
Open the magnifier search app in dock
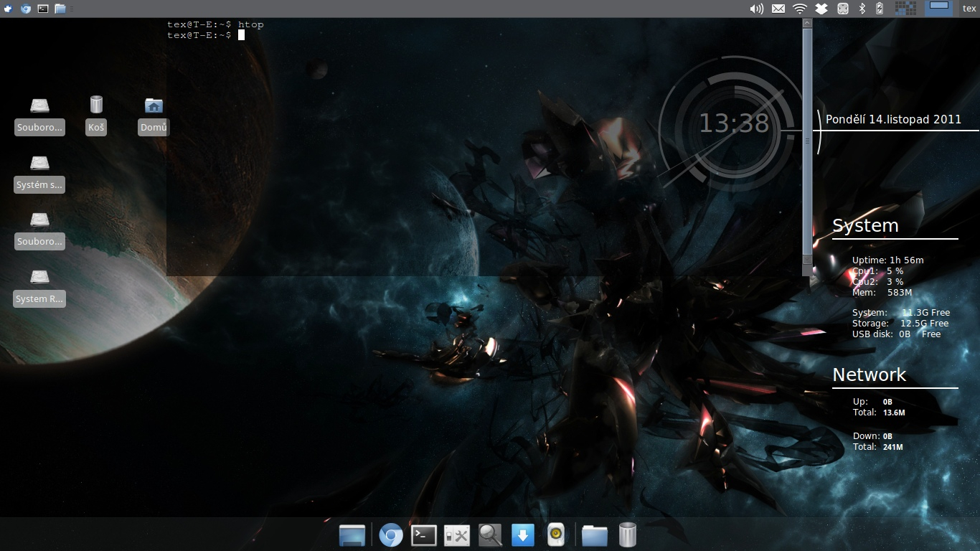click(x=490, y=535)
